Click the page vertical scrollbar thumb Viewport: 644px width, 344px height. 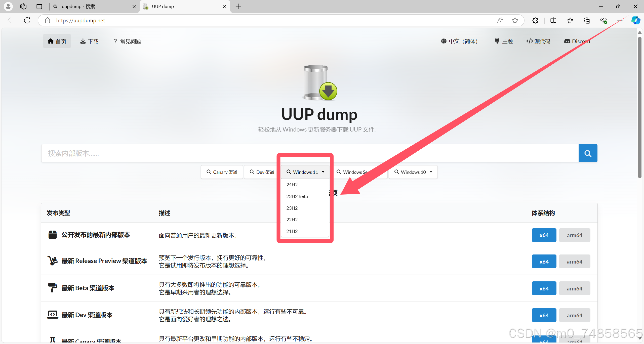[640, 108]
